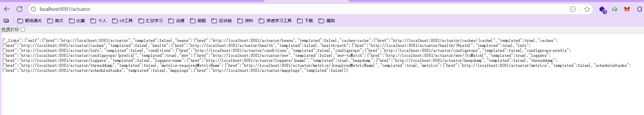
Task: Open the 靶场通关 bookmark folder
Action: coord(29,21)
